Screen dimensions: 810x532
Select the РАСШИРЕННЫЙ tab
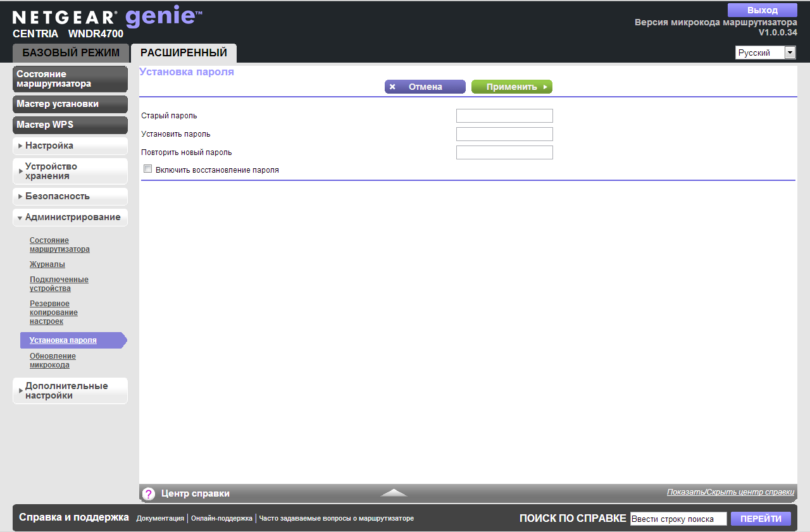[x=184, y=53]
